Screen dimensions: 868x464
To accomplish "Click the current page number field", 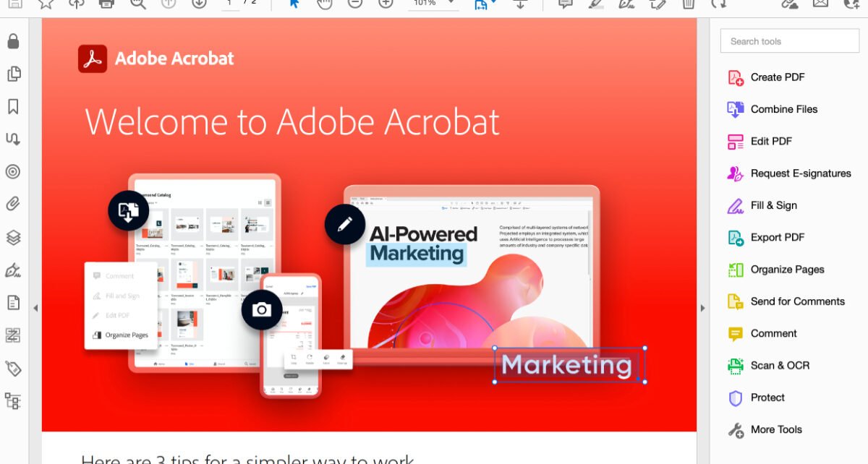I will click(x=231, y=3).
